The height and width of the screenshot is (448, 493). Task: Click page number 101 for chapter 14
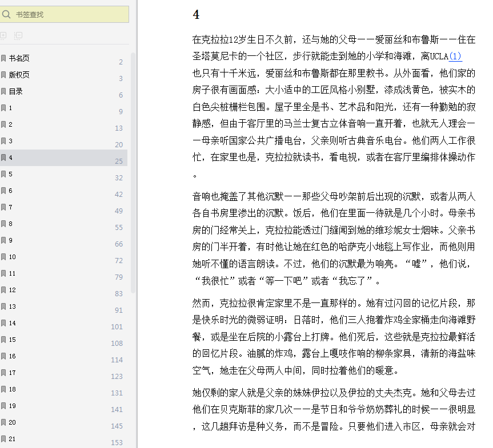click(117, 327)
